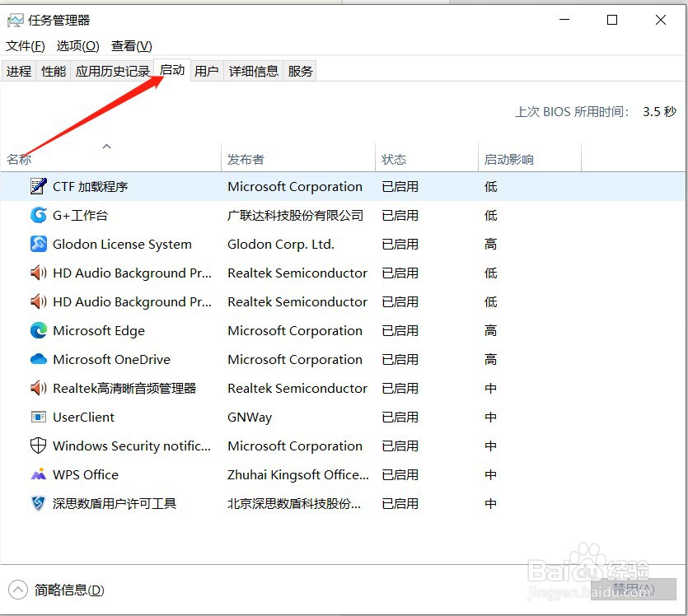Image resolution: width=688 pixels, height=616 pixels.
Task: Click the 名称 column sort arrow
Action: (107, 146)
